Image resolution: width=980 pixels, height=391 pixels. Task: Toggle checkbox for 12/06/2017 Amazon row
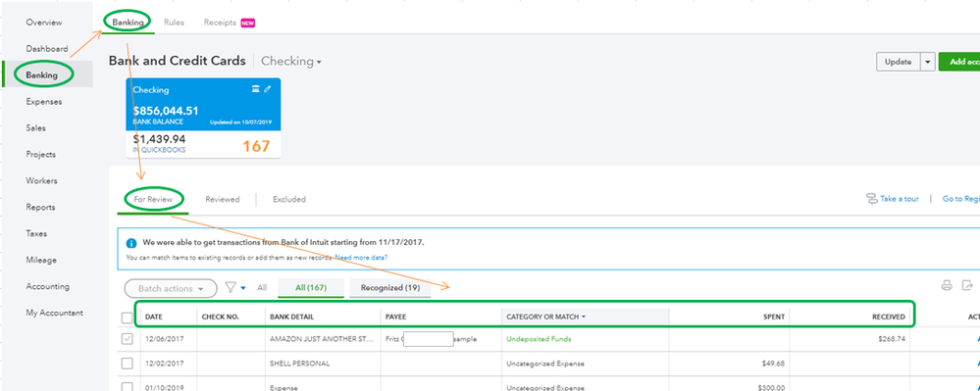(127, 339)
